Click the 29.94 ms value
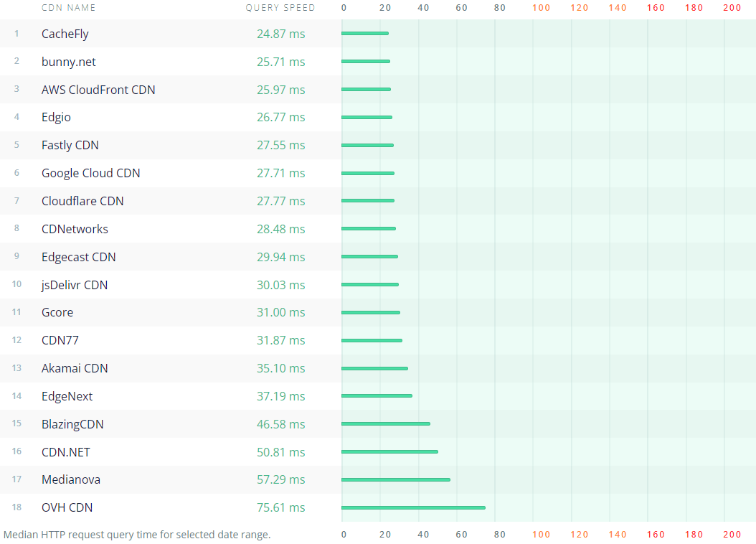Image resolution: width=756 pixels, height=544 pixels. (281, 257)
